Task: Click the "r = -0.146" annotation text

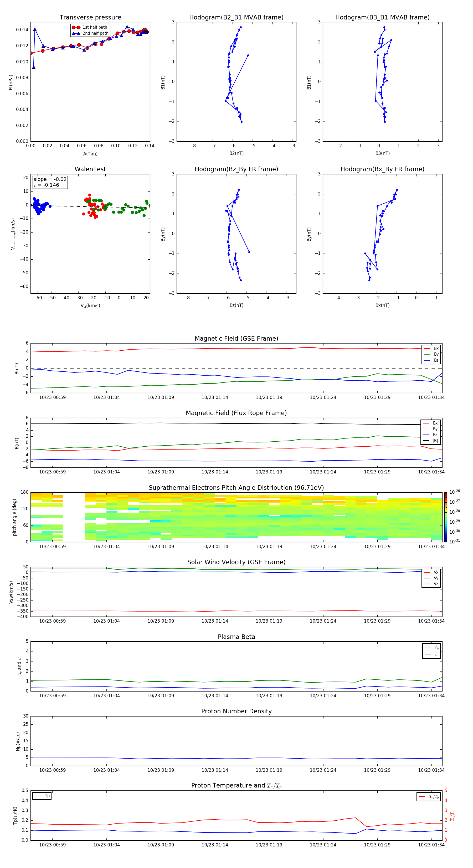Action: [47, 185]
